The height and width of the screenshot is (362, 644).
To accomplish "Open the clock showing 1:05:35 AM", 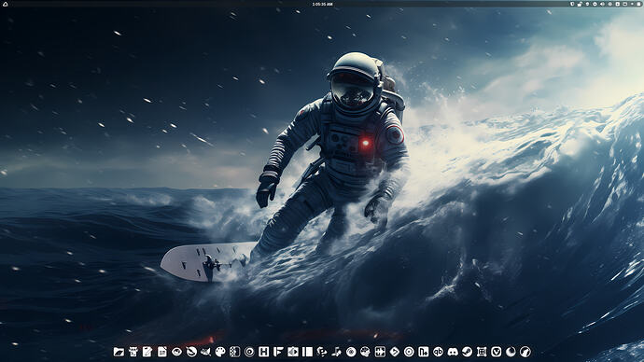I will pos(322,4).
